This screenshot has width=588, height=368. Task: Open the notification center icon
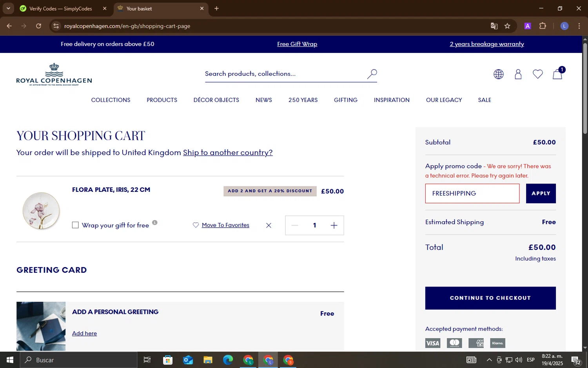[x=576, y=360]
